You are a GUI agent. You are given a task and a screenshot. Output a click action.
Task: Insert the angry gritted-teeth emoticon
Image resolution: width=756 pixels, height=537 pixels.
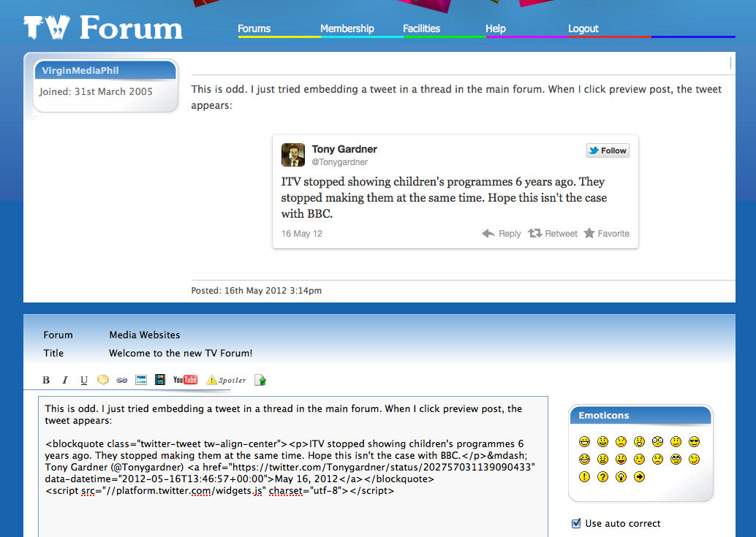tap(602, 459)
